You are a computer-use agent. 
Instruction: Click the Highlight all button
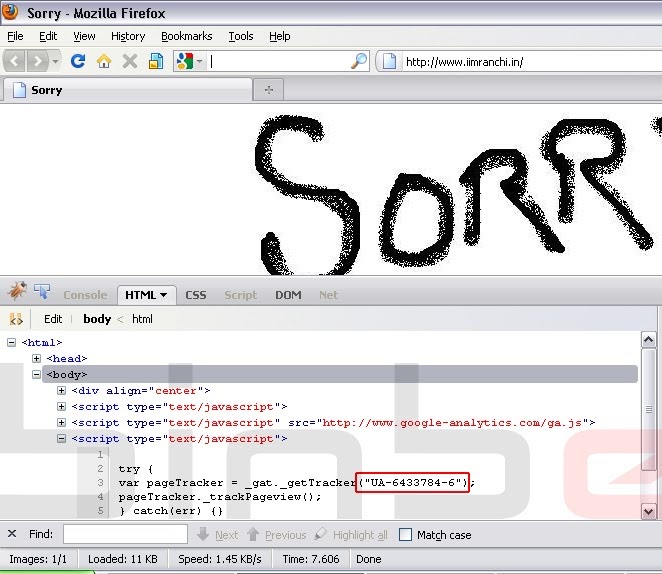[351, 535]
